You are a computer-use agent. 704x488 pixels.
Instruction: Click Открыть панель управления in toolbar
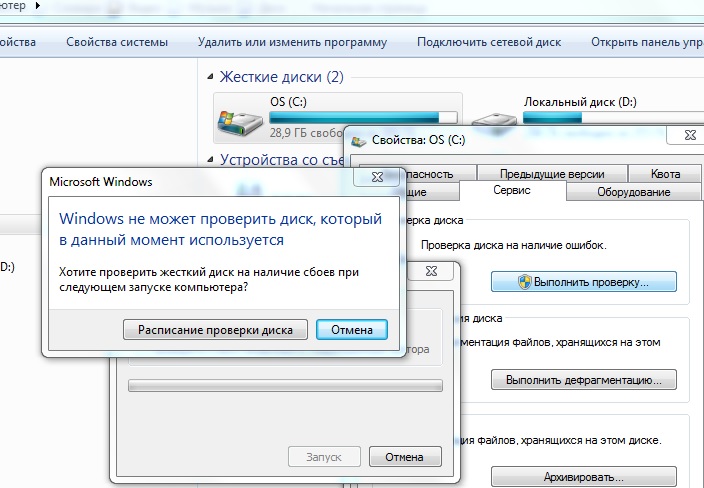[647, 42]
